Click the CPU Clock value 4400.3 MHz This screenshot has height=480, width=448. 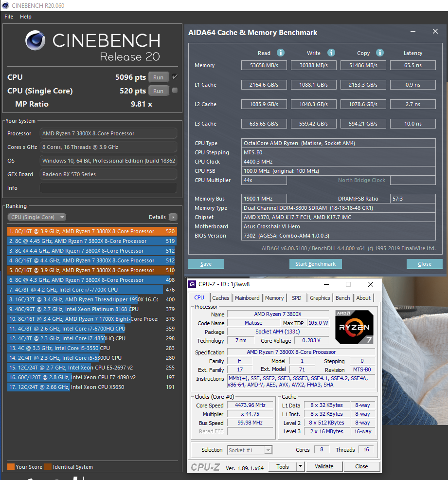(338, 162)
